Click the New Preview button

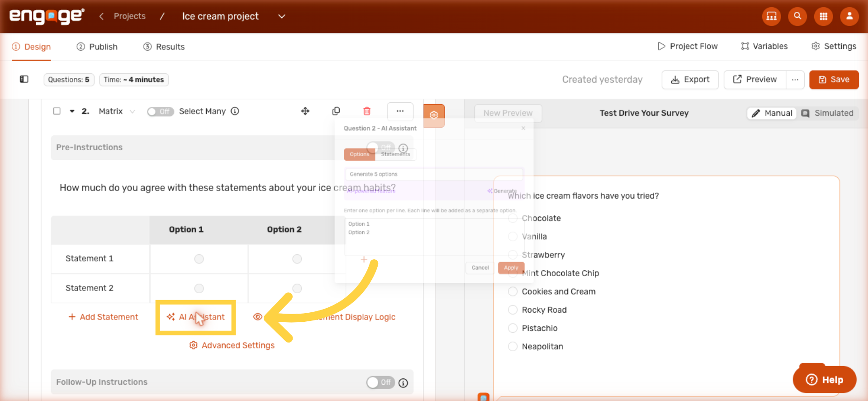click(x=508, y=113)
